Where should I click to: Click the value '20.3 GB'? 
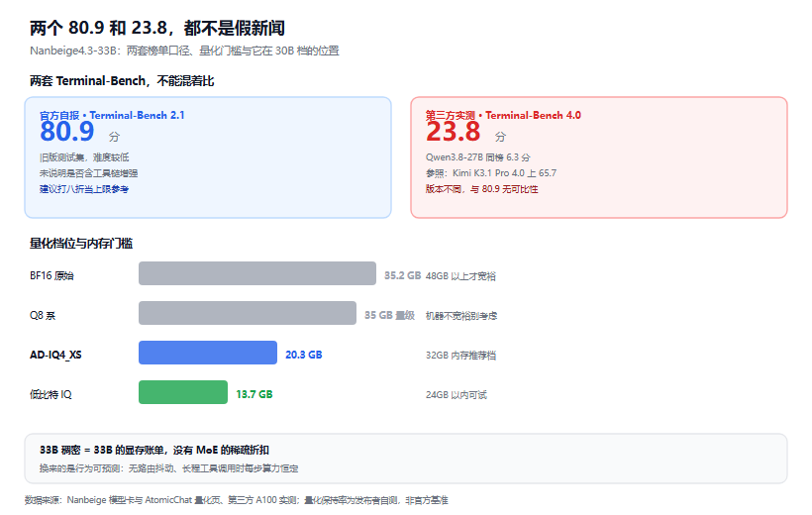[303, 355]
